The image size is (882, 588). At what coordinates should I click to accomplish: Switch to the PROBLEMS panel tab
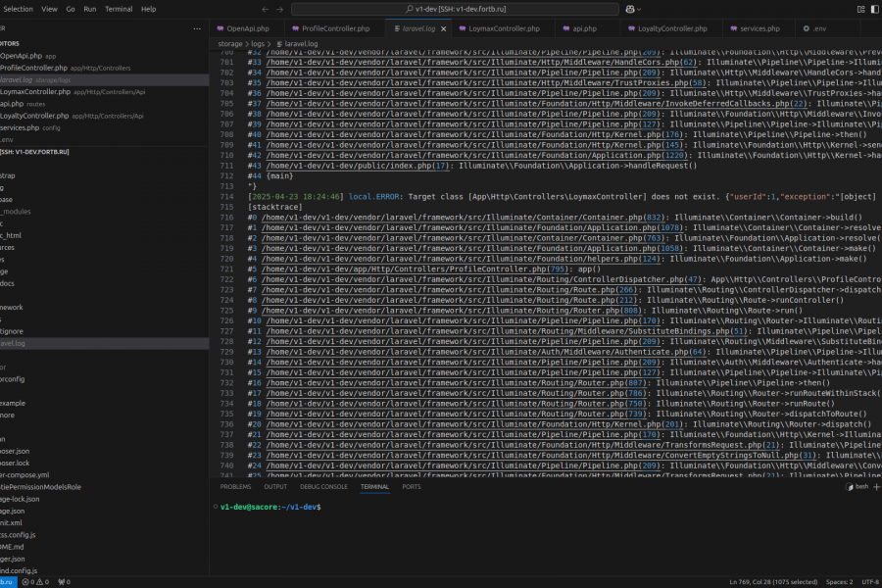coord(235,486)
